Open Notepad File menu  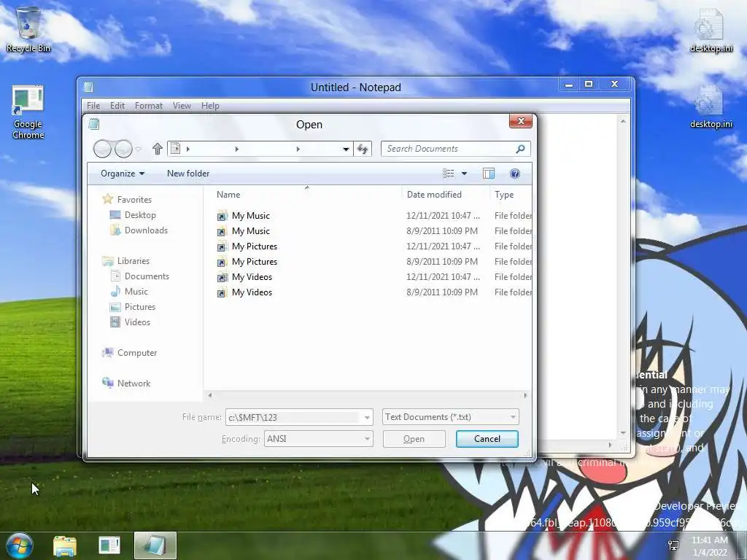point(93,106)
